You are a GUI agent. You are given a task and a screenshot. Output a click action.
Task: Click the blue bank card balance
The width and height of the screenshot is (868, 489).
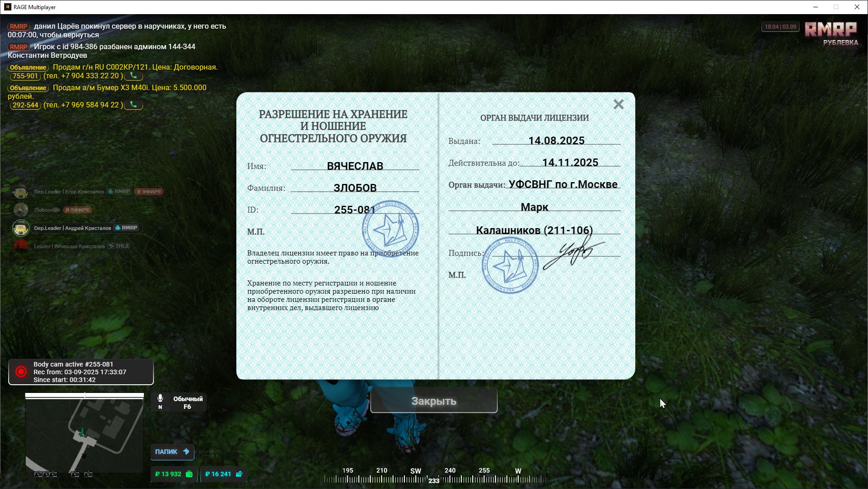click(223, 474)
